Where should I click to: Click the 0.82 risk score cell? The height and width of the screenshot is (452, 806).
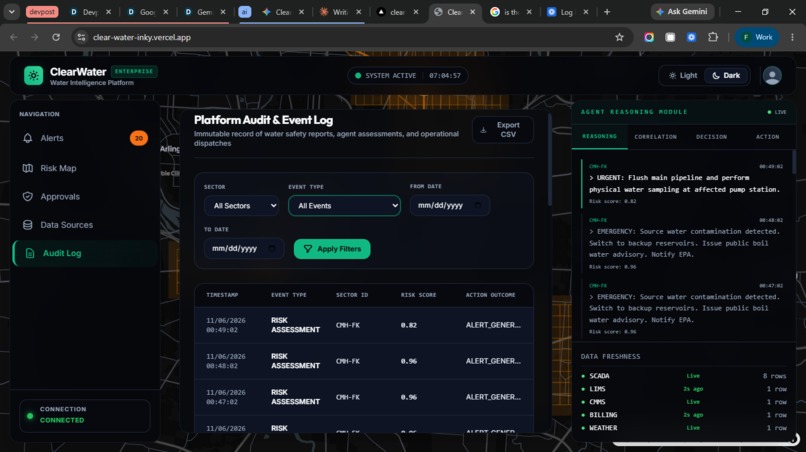[409, 325]
